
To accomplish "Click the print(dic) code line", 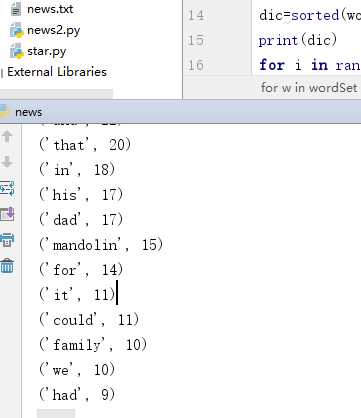I will tap(298, 41).
